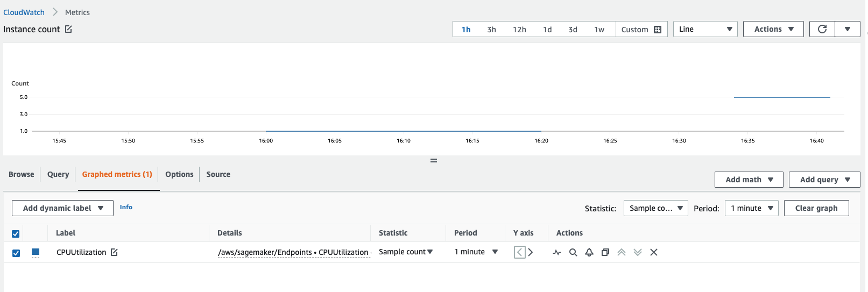Toggle the select-all metrics header checkbox
The width and height of the screenshot is (868, 292).
[x=16, y=233]
